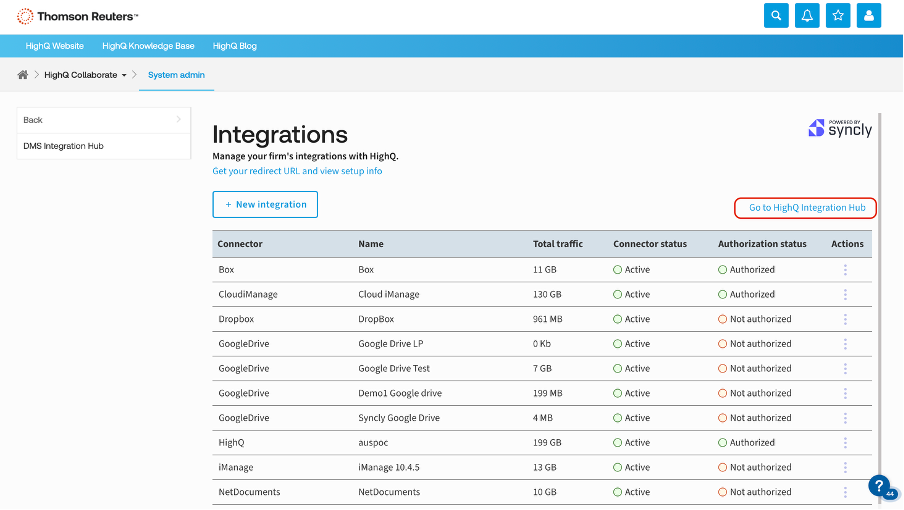Screen dimensions: 904x510
Task: Go to home via breadcrumb house icon
Action: 22,74
